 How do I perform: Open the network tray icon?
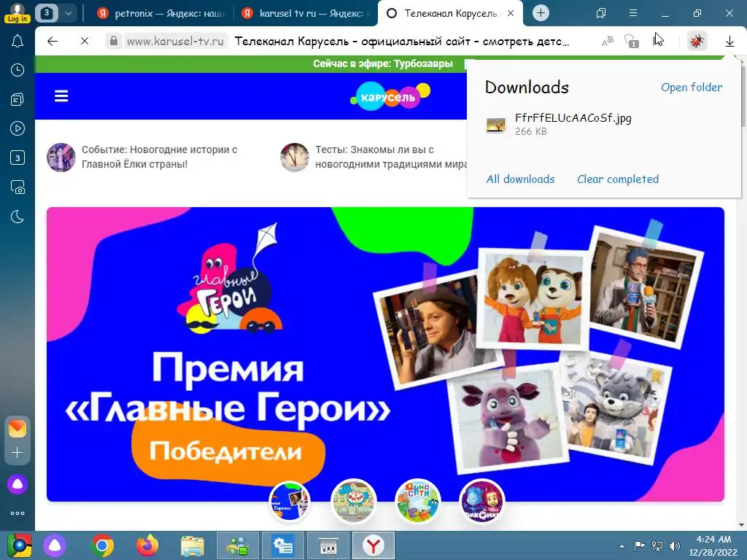tap(657, 545)
